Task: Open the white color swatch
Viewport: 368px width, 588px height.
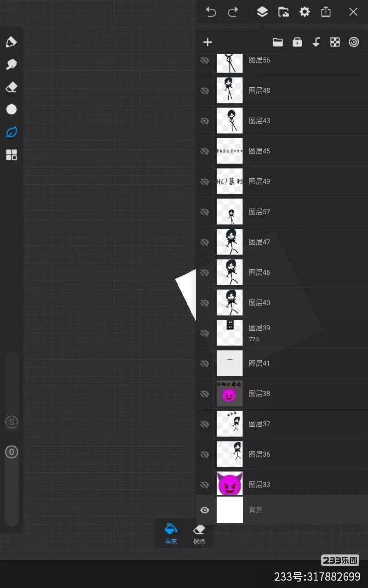Action: [11, 109]
